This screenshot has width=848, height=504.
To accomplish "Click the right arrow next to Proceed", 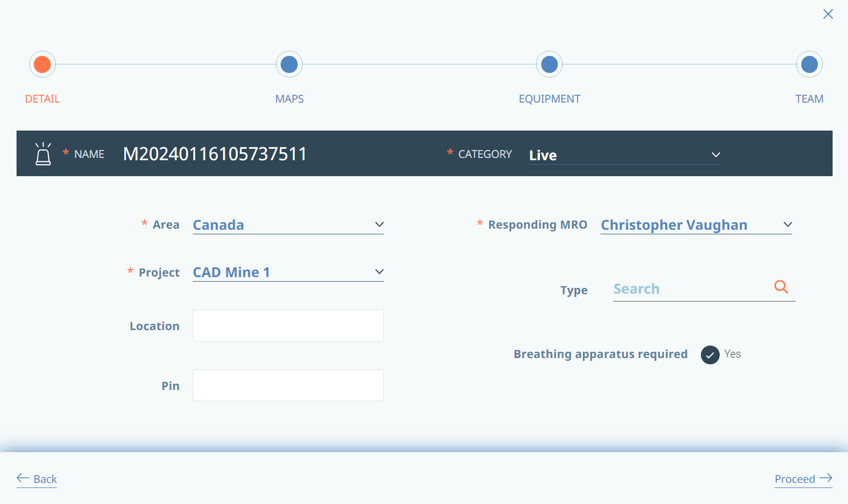I will 826,478.
